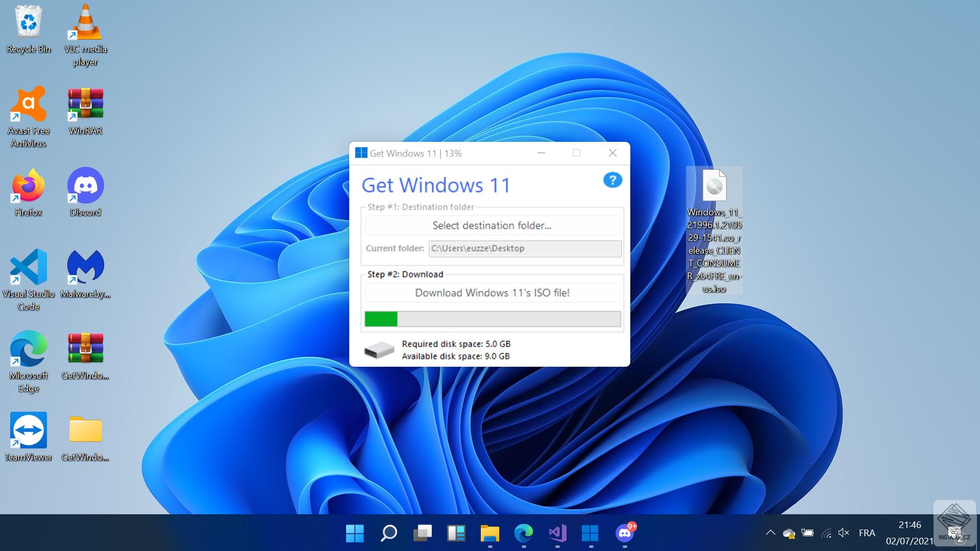The image size is (980, 551).
Task: Open Microsoft Edge desktop shortcut
Action: (29, 362)
